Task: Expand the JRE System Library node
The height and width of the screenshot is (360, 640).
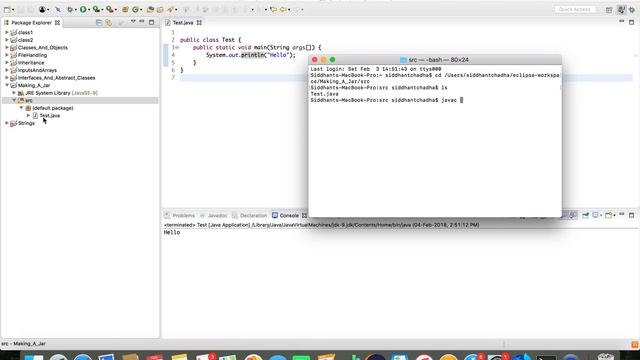Action: [x=14, y=93]
